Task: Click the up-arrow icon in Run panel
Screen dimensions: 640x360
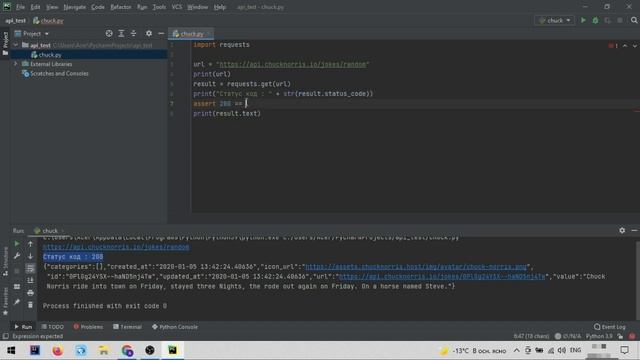Action: 30,244
